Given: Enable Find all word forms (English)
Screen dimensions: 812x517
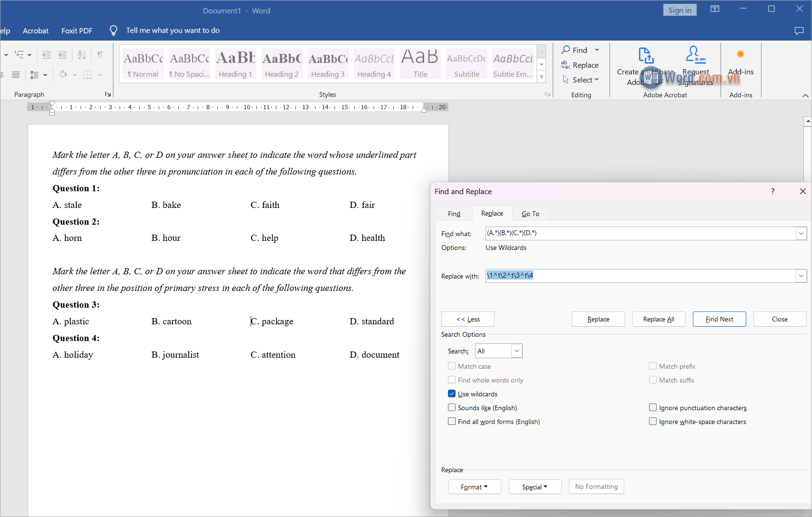Looking at the screenshot, I should coord(452,422).
